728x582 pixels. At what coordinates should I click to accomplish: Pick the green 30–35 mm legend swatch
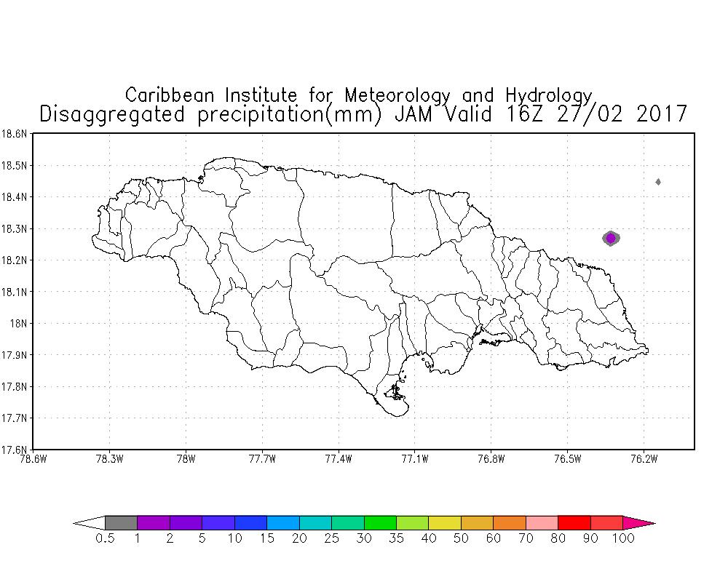point(380,522)
